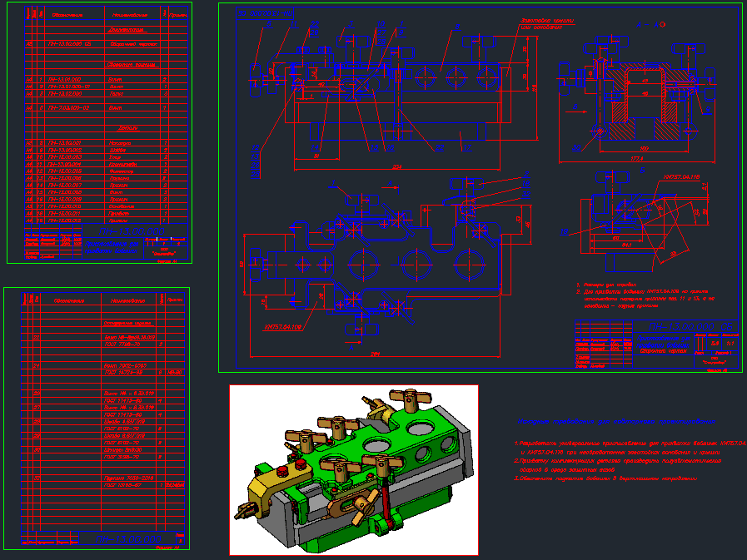The image size is (747, 560).
Task: Click 'ПН-13.00.000' title block on first specification sheet
Action: coord(132,231)
